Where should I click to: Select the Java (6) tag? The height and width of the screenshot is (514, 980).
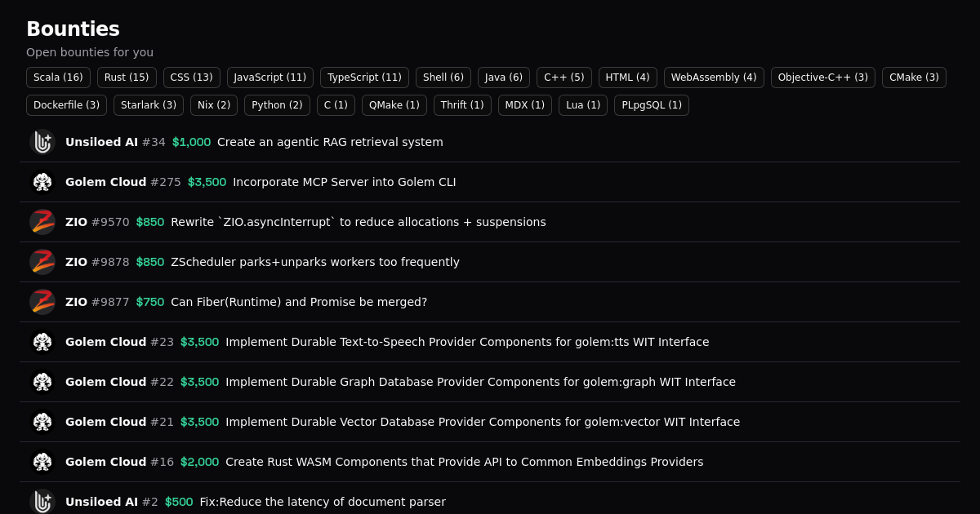point(504,78)
